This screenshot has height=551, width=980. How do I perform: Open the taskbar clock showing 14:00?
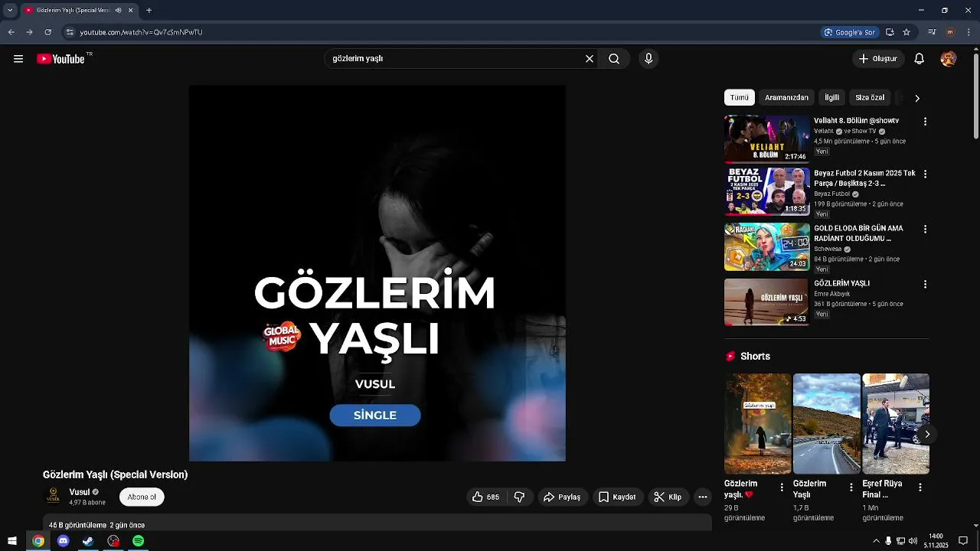tap(936, 541)
